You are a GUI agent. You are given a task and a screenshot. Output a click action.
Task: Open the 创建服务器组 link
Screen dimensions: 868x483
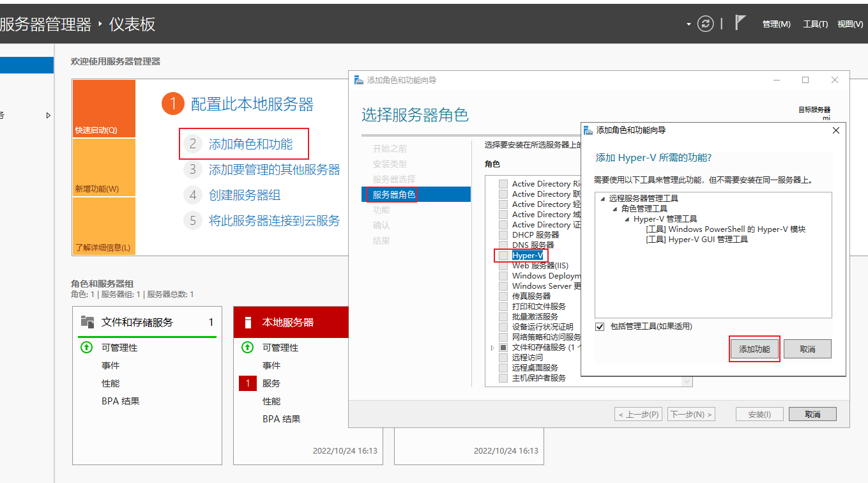click(x=245, y=195)
